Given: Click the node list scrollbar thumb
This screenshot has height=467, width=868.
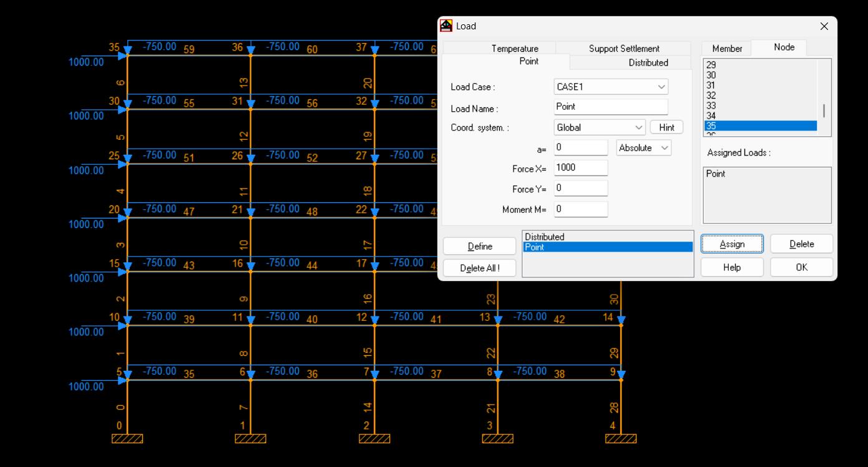Looking at the screenshot, I should pos(824,111).
